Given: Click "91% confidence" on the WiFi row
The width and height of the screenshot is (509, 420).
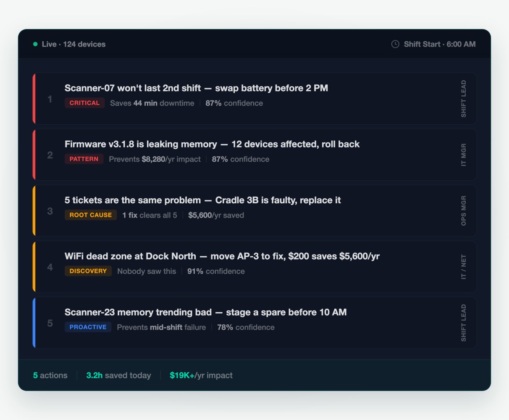Looking at the screenshot, I should click(x=216, y=271).
